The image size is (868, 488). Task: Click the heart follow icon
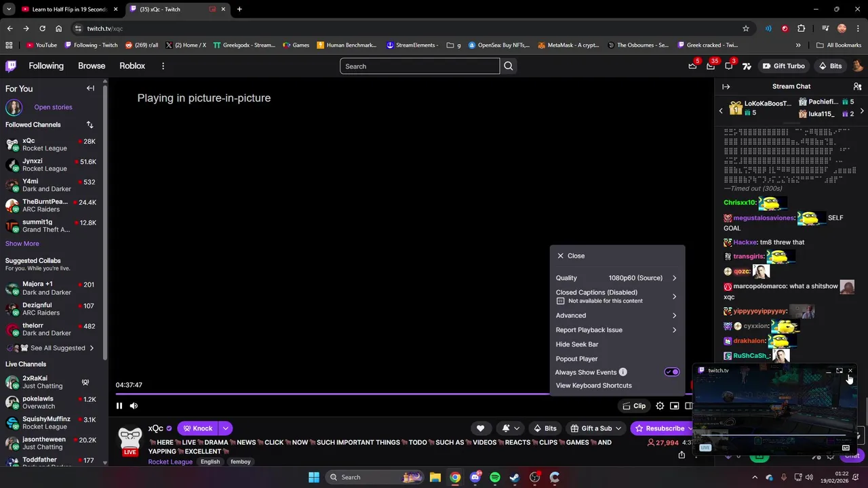tap(480, 428)
